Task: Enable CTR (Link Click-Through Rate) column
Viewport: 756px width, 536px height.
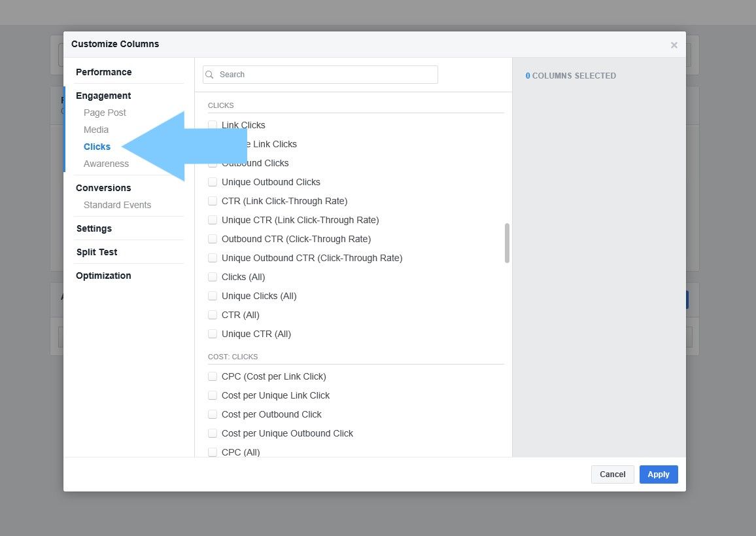Action: (x=212, y=201)
